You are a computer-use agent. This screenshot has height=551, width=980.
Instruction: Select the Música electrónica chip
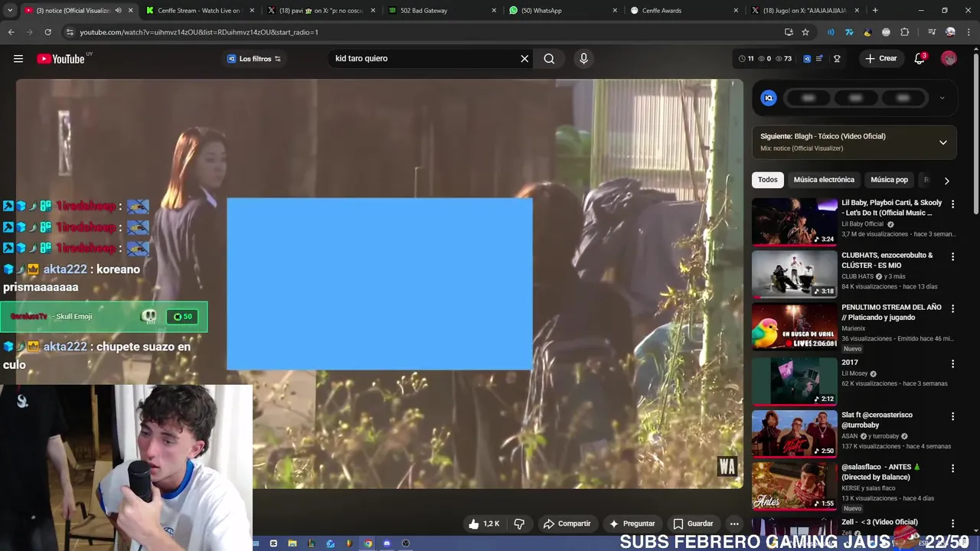(824, 180)
